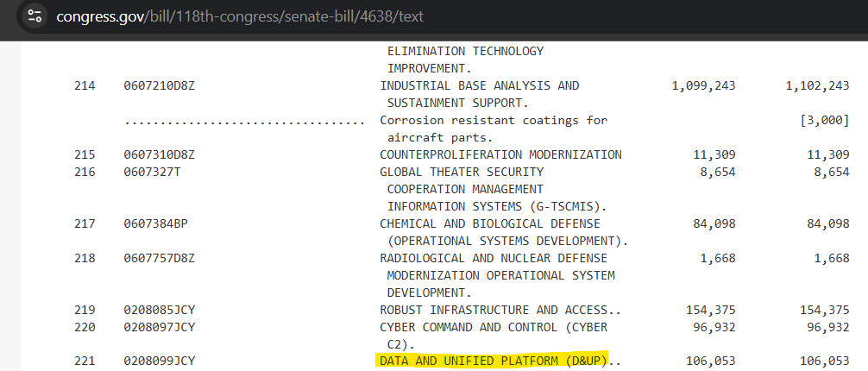
Task: Select line number 217
Action: [85, 223]
